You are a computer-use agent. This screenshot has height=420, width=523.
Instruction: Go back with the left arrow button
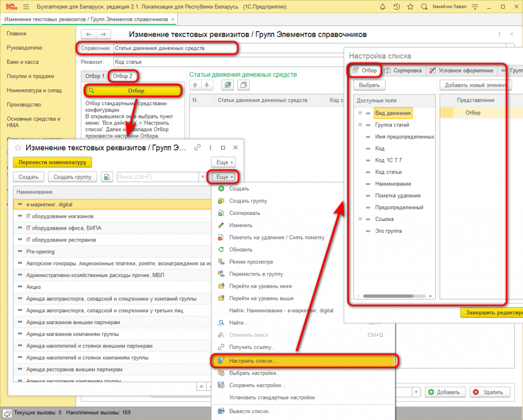[x=89, y=34]
